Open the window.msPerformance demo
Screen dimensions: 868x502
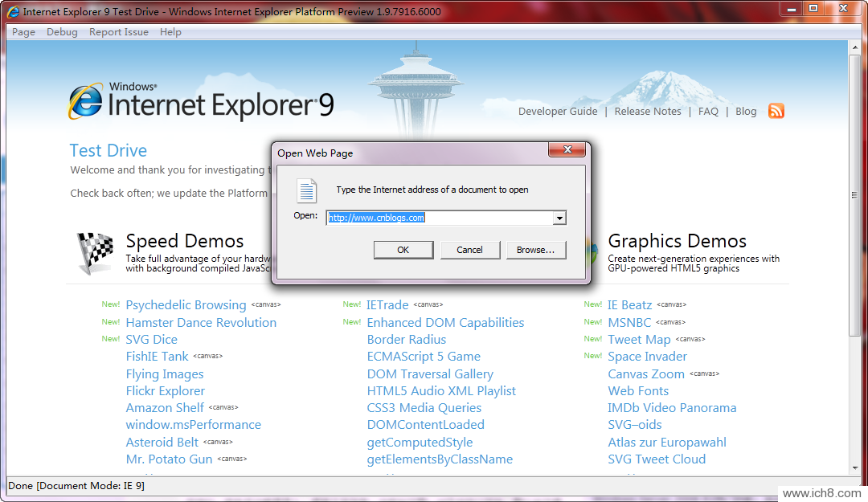[193, 425]
